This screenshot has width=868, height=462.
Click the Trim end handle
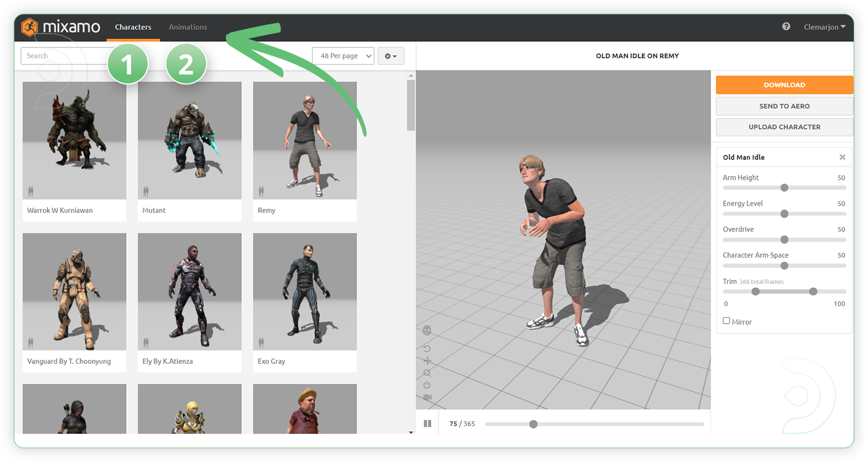[x=813, y=291]
